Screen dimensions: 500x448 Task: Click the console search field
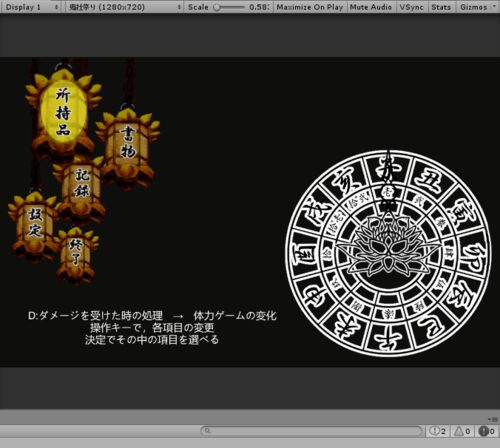tap(312, 431)
